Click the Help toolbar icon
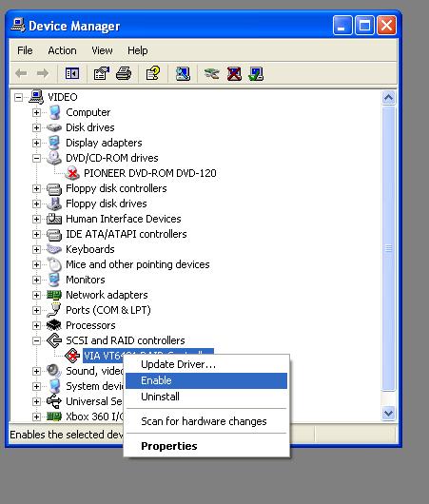This screenshot has height=504, width=429. pyautogui.click(x=153, y=73)
